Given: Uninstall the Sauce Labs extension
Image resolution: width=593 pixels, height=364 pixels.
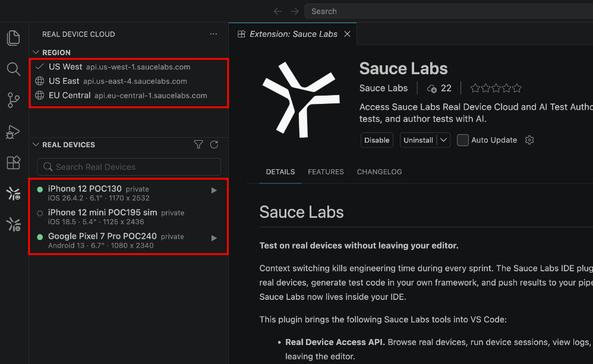Looking at the screenshot, I should coord(418,140).
